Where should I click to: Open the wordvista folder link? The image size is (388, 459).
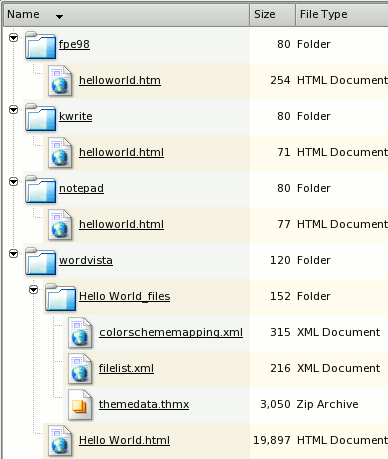tap(86, 260)
